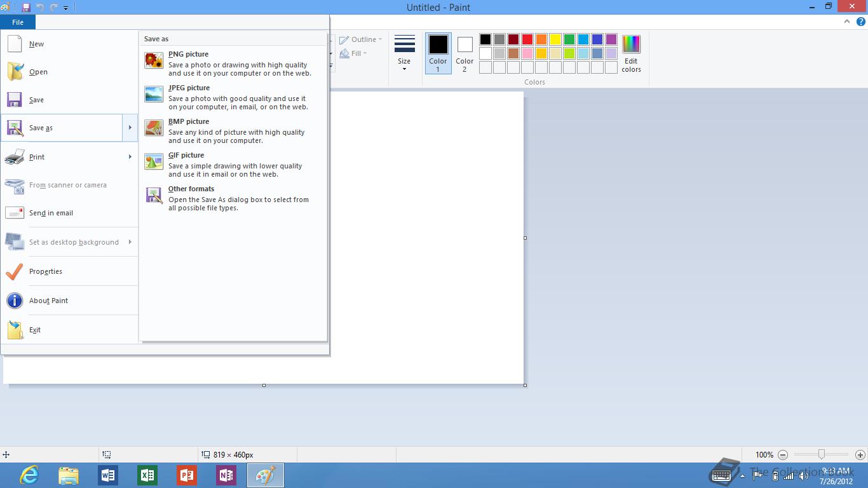
Task: Open Internet Explorer from the taskbar
Action: 29,475
